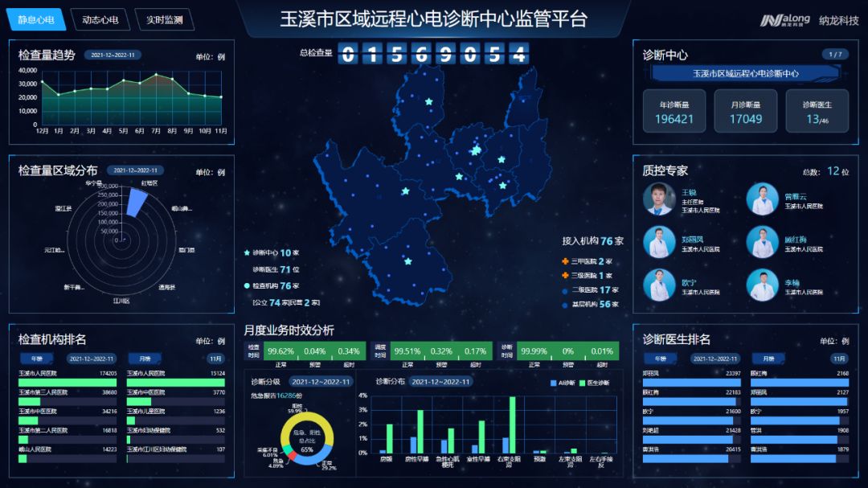Click the 7月 peak point on trend line
The width and height of the screenshot is (868, 488).
[156, 74]
